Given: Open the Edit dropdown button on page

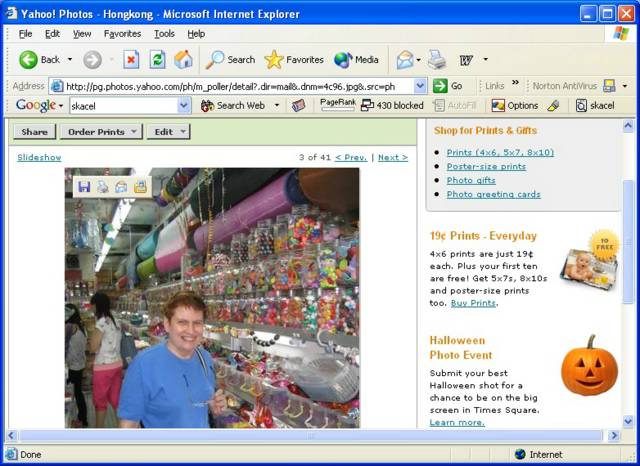Looking at the screenshot, I should [169, 132].
